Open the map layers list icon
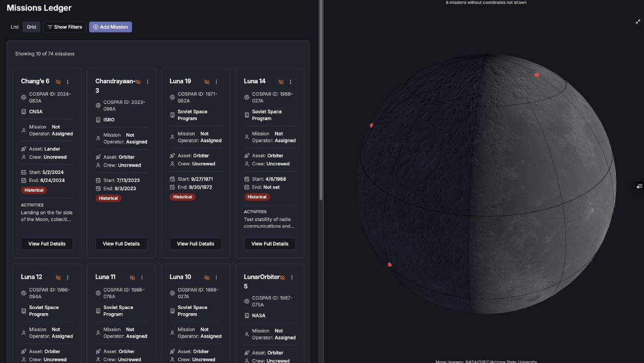This screenshot has width=644, height=363. click(x=639, y=186)
